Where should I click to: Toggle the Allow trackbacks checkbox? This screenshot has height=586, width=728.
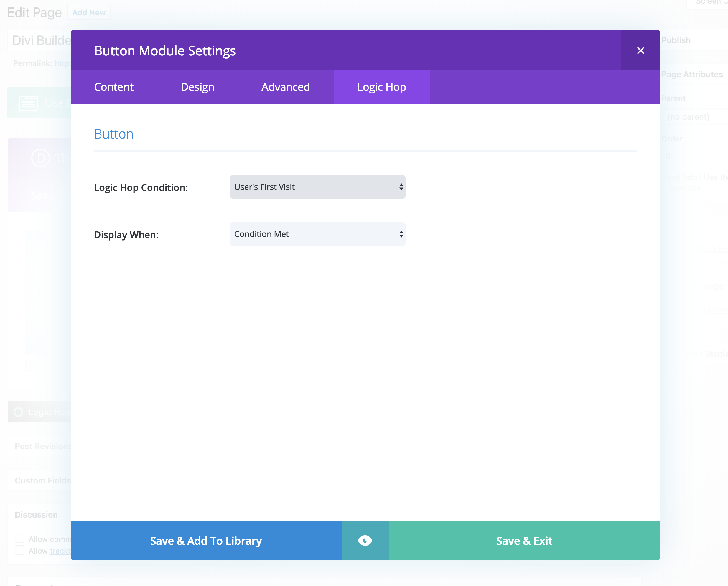pyautogui.click(x=19, y=550)
